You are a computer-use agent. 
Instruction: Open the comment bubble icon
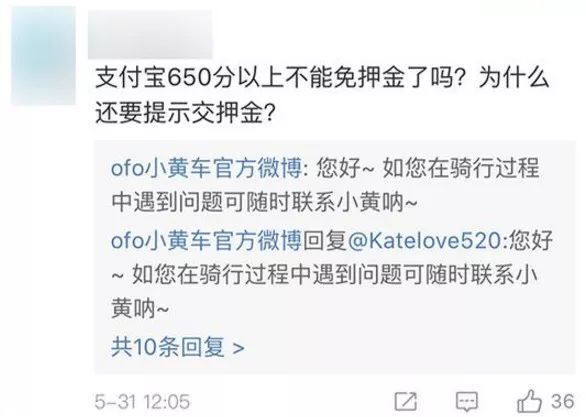coord(467,402)
